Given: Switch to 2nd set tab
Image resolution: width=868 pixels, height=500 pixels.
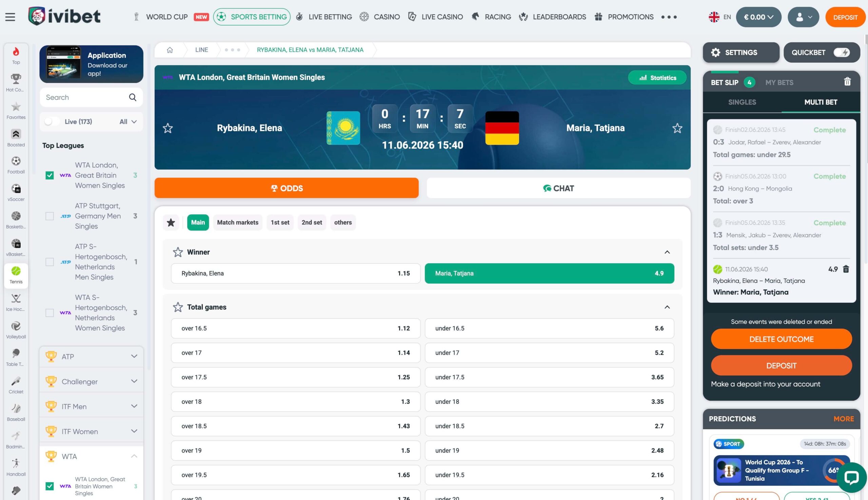Looking at the screenshot, I should click(x=312, y=222).
